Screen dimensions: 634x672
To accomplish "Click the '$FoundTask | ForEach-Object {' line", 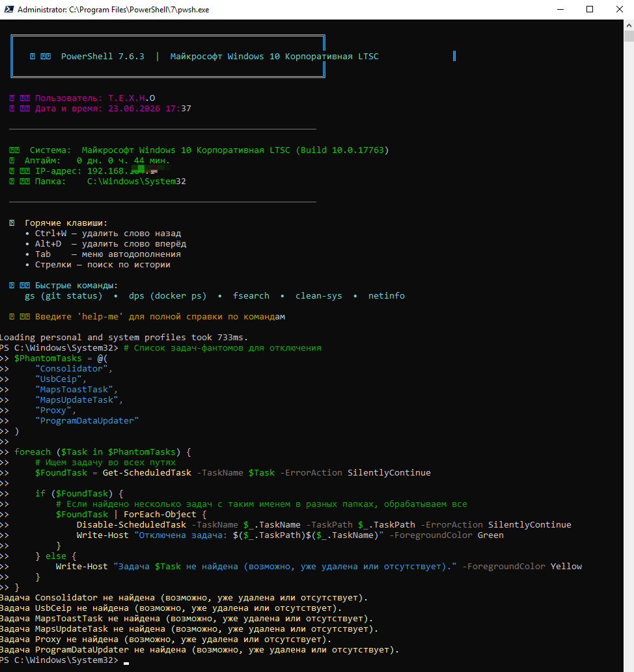I will point(131,515).
